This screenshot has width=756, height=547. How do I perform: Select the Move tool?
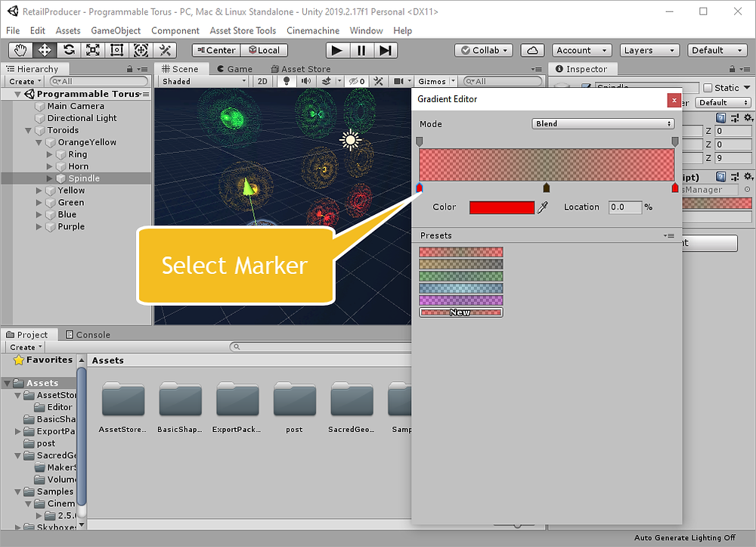point(45,50)
